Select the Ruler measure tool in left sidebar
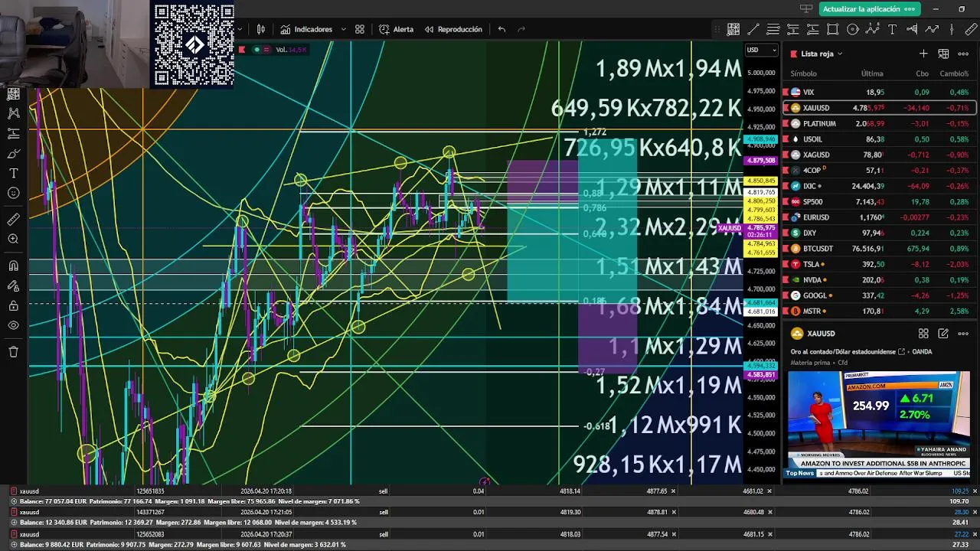 (13, 220)
